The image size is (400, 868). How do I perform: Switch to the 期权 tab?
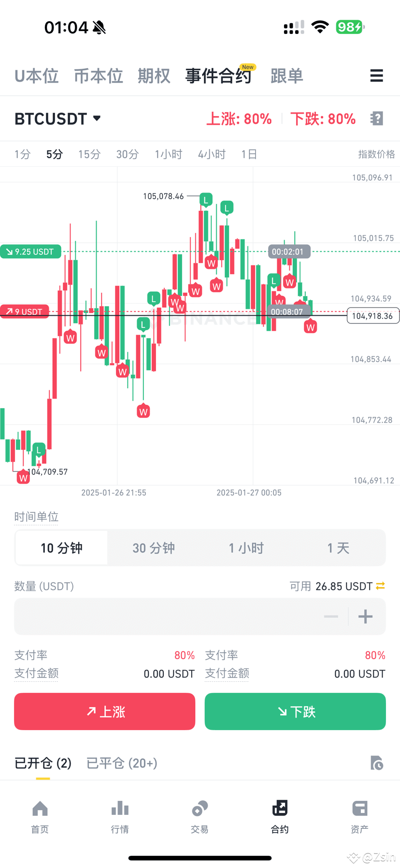tap(154, 76)
